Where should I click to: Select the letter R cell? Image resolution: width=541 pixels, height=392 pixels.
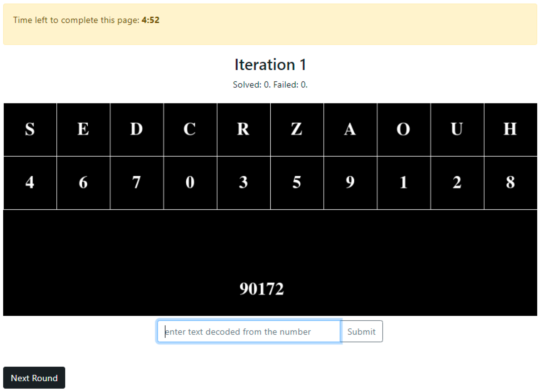[244, 130]
